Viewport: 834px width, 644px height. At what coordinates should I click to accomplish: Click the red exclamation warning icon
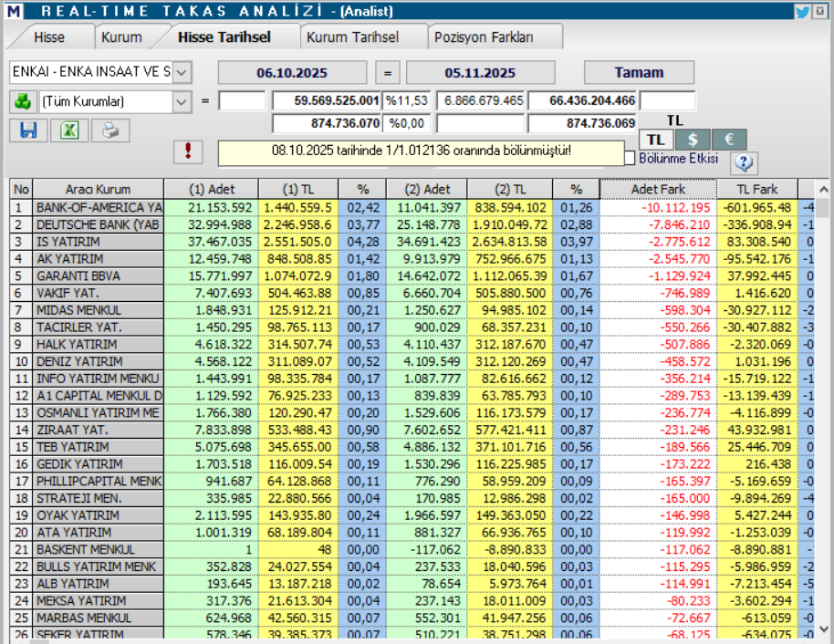pos(187,151)
